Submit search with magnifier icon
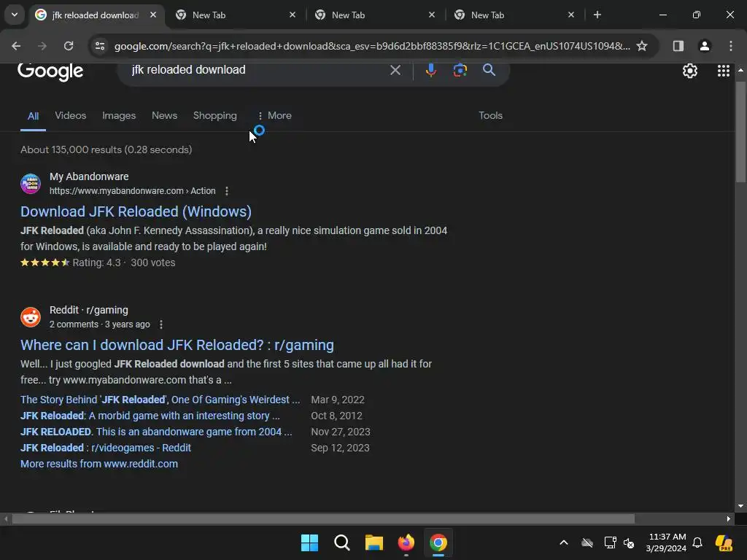747x560 pixels. click(489, 71)
